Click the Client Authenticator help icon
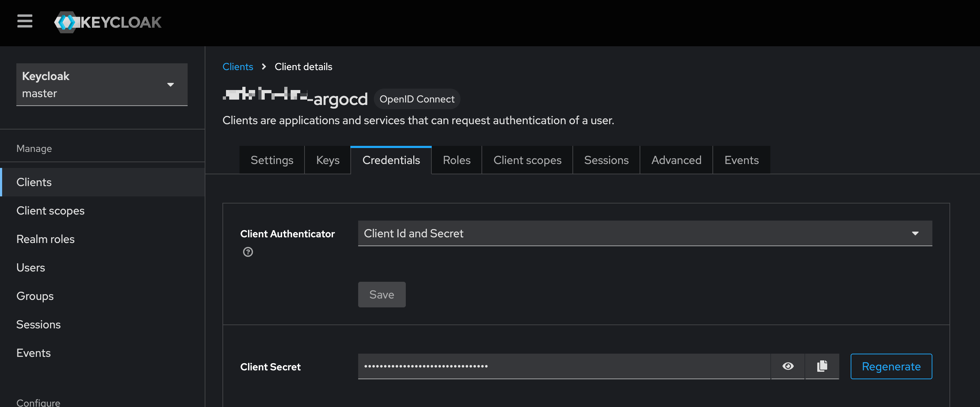This screenshot has height=407, width=980. tap(248, 252)
